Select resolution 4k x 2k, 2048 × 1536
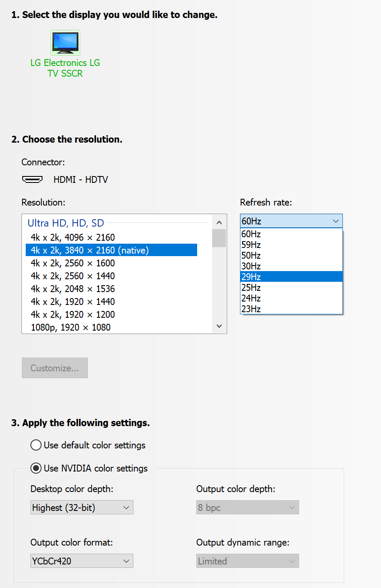The width and height of the screenshot is (381, 588). [111, 289]
